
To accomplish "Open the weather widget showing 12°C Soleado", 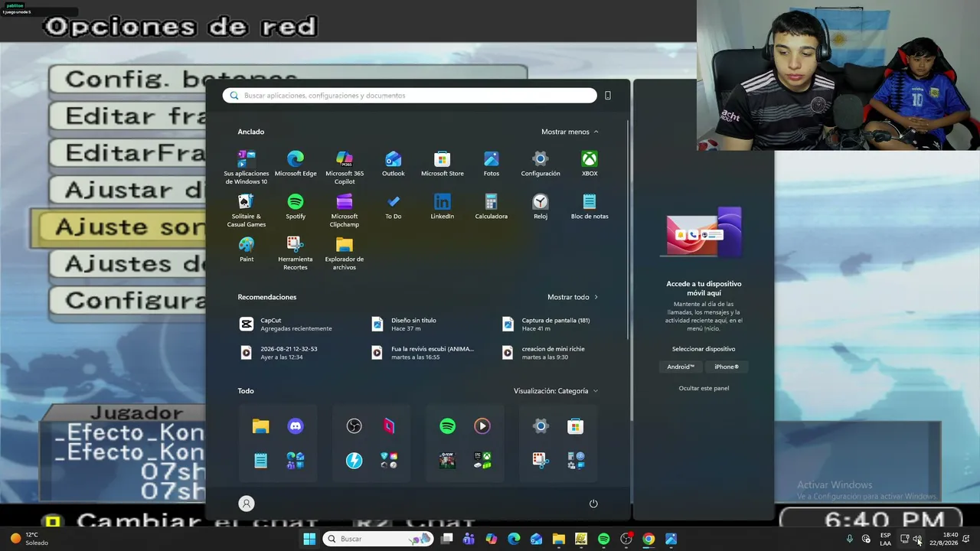I will click(29, 539).
